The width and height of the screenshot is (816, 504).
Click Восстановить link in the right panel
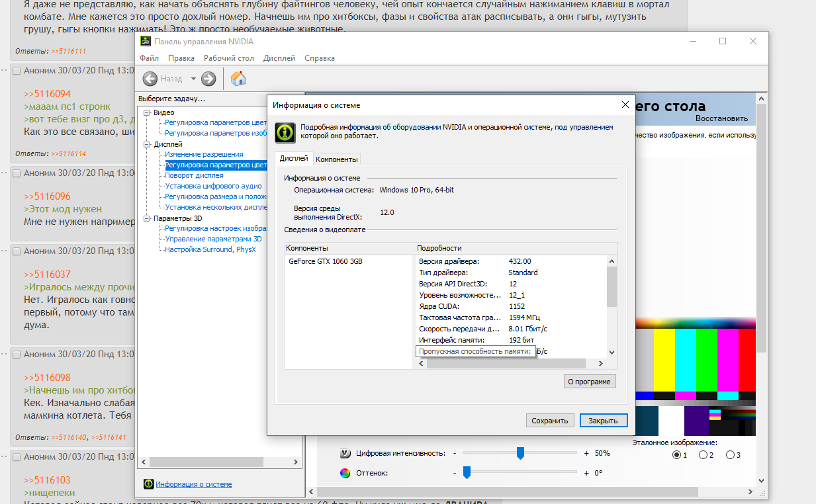point(721,118)
